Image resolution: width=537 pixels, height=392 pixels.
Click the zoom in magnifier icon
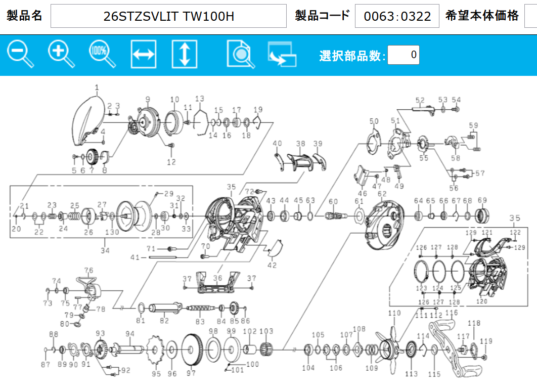pos(61,54)
